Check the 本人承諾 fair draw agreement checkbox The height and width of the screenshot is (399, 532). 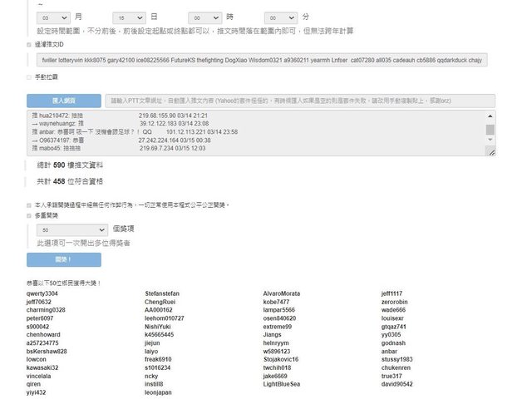pyautogui.click(x=30, y=204)
